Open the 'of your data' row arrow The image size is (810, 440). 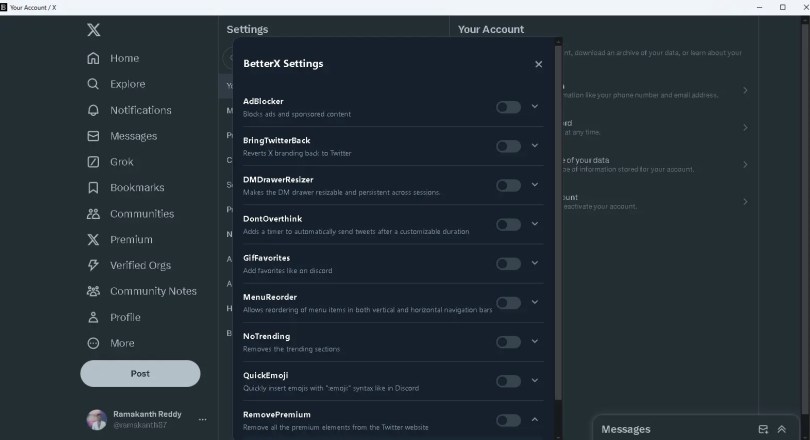(745, 165)
